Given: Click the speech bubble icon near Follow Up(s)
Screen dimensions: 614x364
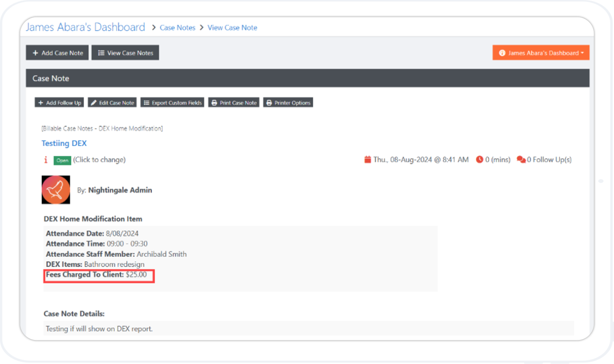Looking at the screenshot, I should coord(522,159).
